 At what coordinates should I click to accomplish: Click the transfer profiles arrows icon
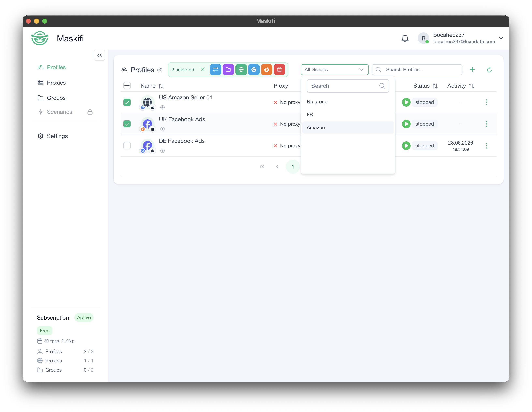pyautogui.click(x=215, y=70)
